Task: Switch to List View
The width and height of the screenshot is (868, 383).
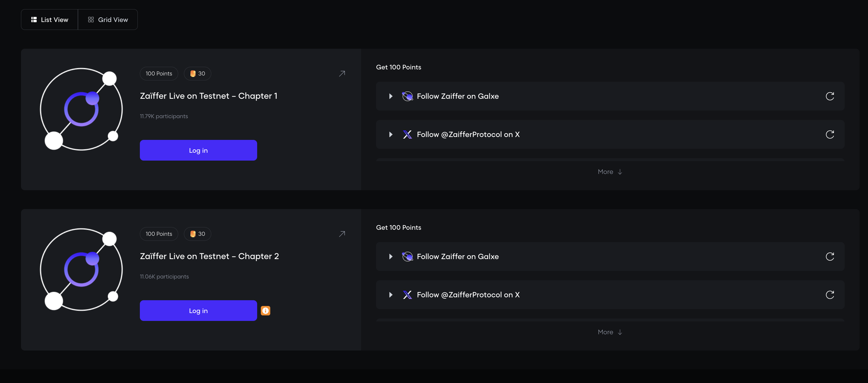Action: pyautogui.click(x=50, y=20)
